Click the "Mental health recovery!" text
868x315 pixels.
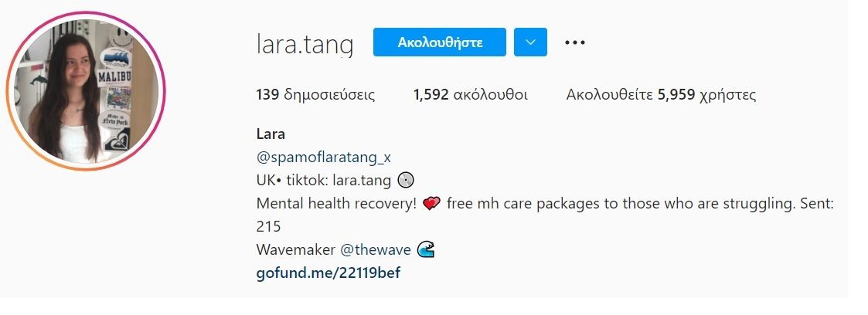point(336,204)
